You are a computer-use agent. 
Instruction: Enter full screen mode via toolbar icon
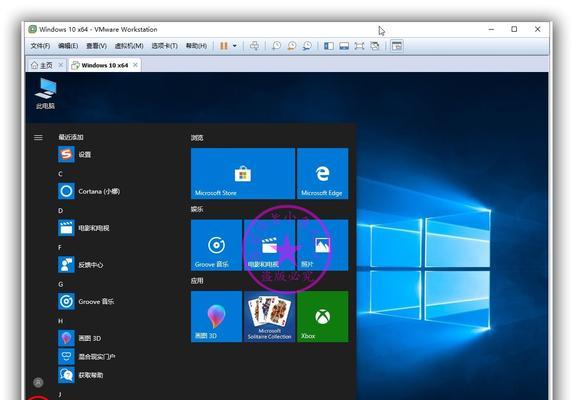tap(359, 46)
